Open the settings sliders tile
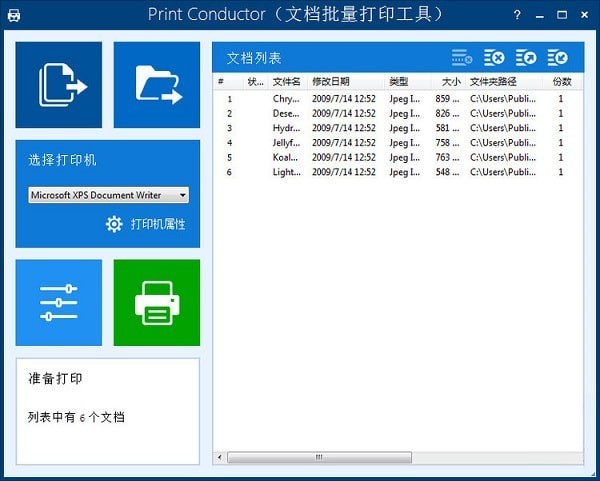Viewport: 600px width, 481px height. coord(59,302)
